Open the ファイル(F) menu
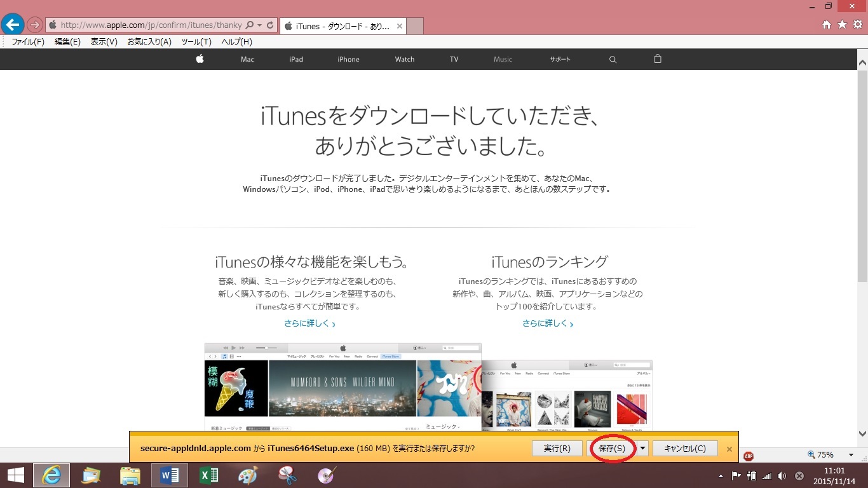This screenshot has width=868, height=488. point(28,42)
